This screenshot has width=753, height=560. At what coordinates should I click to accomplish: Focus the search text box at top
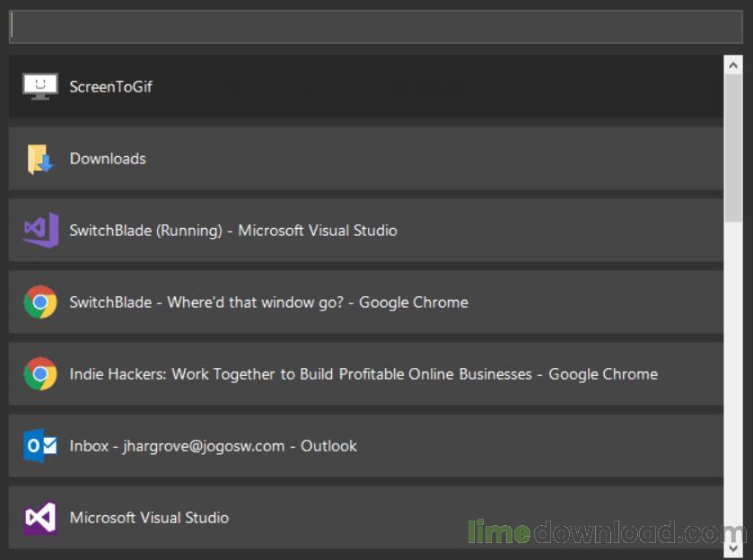coord(376,28)
